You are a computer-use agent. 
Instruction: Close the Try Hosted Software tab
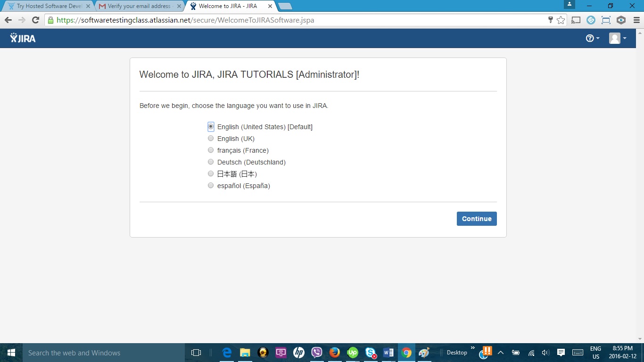88,6
